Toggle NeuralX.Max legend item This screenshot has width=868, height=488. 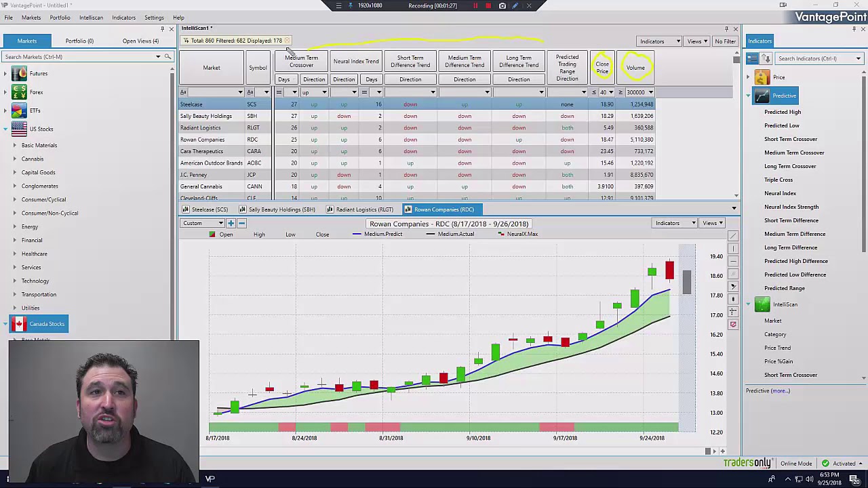(518, 234)
